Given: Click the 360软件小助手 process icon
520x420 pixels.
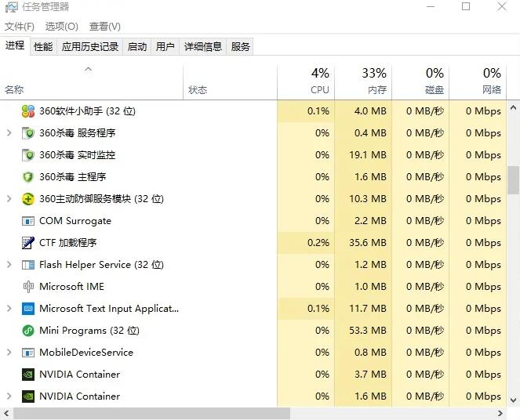Looking at the screenshot, I should (28, 111).
